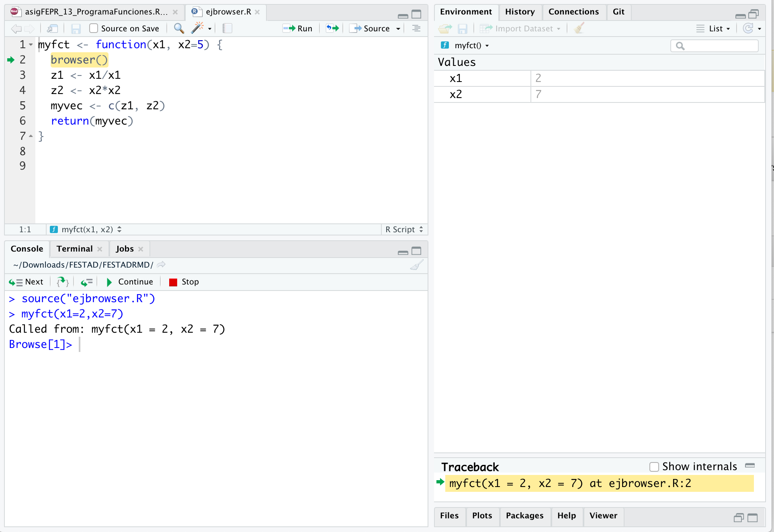
Task: Open the Connections tab
Action: coord(573,12)
